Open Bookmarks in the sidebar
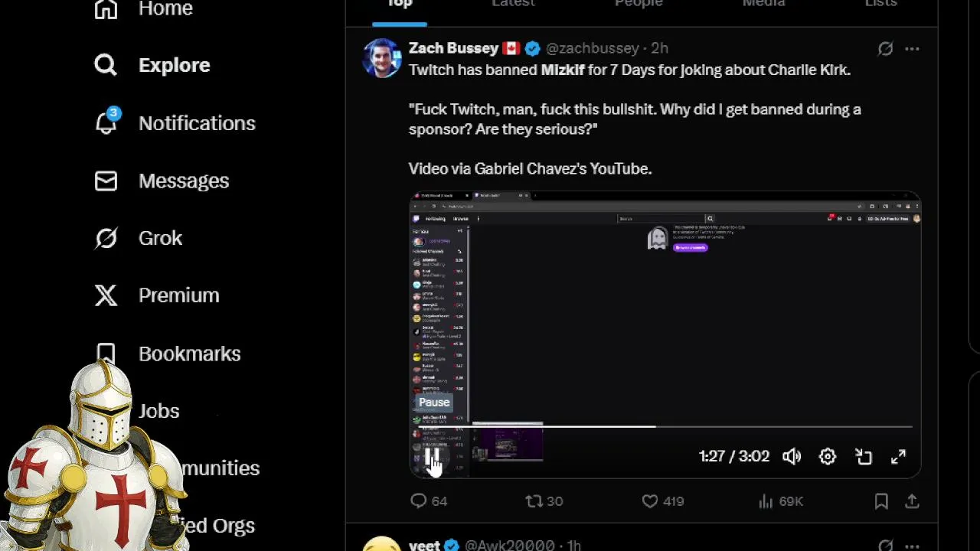Viewport: 980px width, 551px height. 189,354
